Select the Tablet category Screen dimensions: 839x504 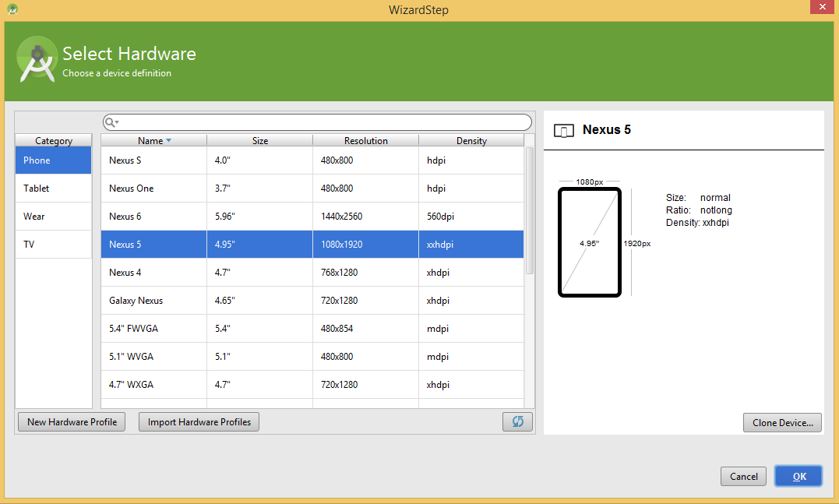coord(54,189)
